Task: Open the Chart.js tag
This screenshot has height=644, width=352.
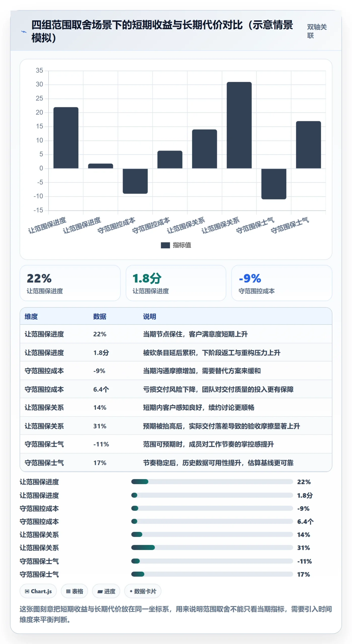Action: point(38,591)
